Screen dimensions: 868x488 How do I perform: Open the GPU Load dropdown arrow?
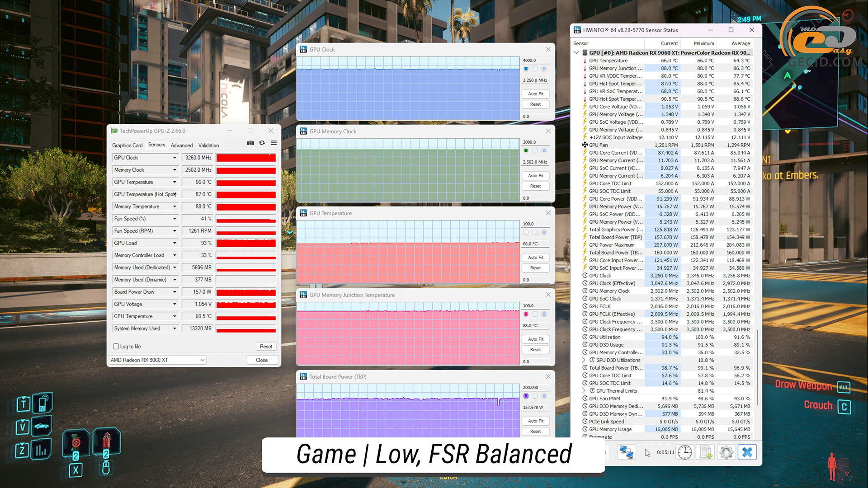(x=175, y=243)
